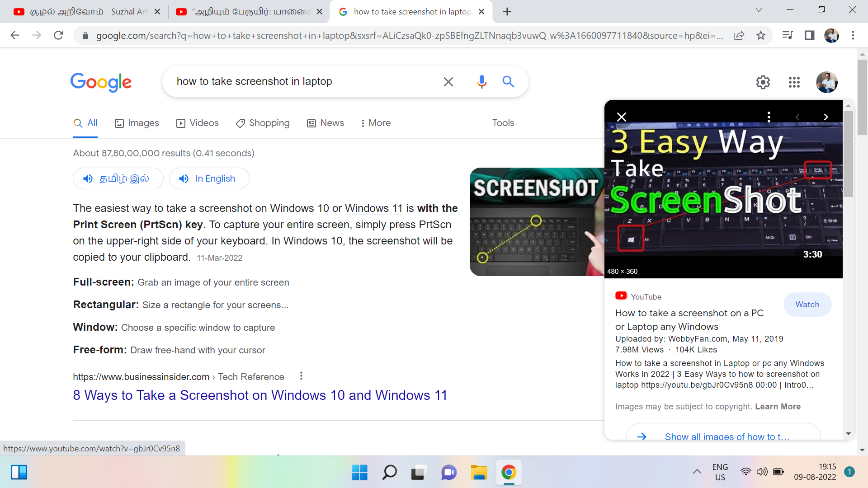This screenshot has width=868, height=488.
Task: Expand the More search filters menu
Action: (x=375, y=123)
